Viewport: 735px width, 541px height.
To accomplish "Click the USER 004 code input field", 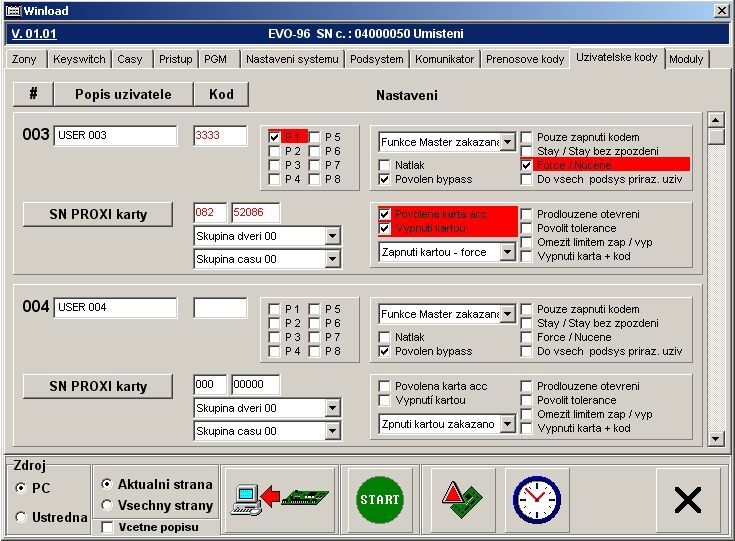I will pos(220,308).
